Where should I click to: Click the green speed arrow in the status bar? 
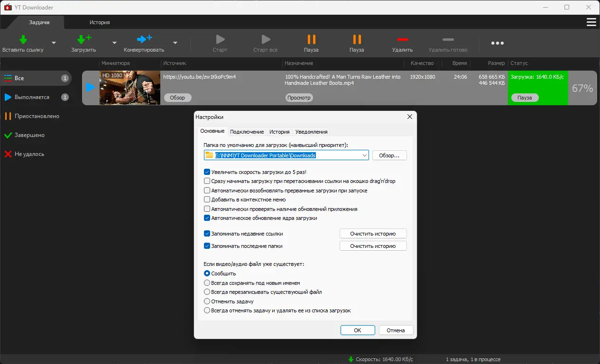click(x=351, y=359)
